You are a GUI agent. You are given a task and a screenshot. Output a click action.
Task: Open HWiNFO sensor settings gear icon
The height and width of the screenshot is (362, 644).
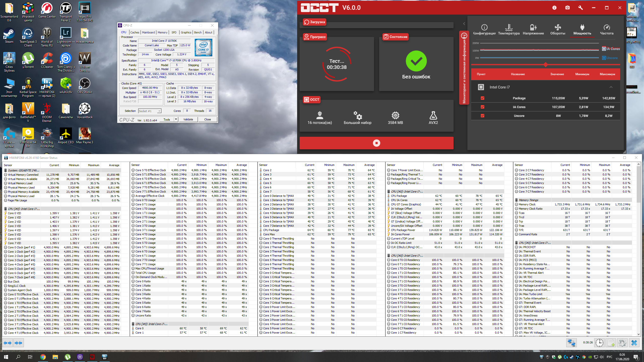[x=622, y=343]
